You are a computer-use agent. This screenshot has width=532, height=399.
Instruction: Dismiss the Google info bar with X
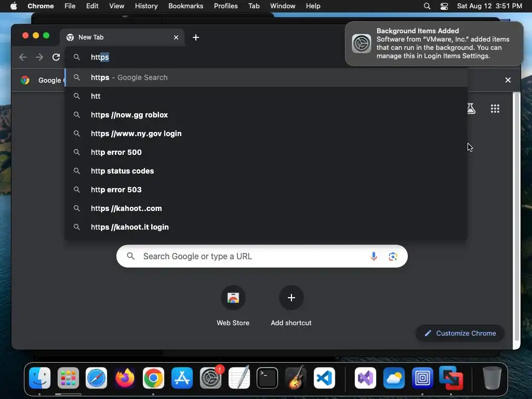coord(508,80)
